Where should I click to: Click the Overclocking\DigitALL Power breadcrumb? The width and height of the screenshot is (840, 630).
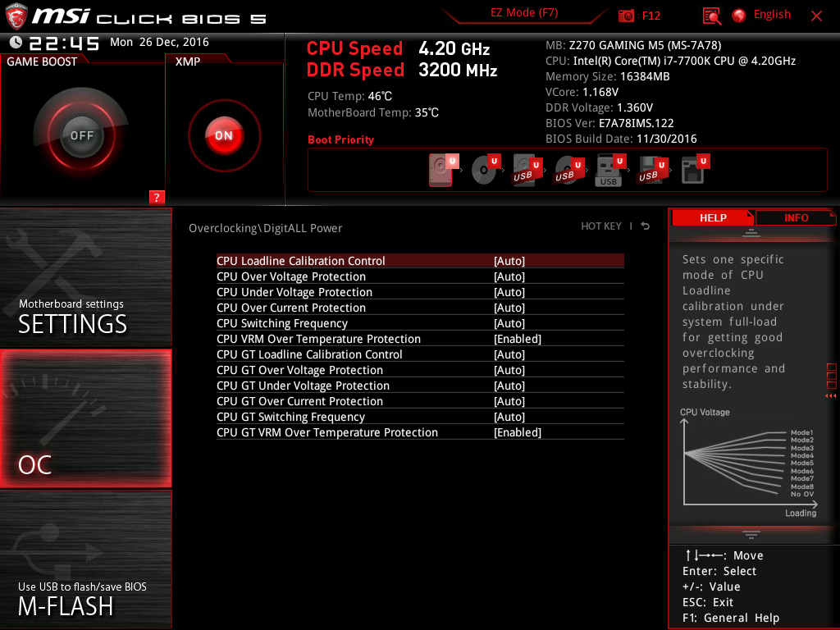point(265,228)
